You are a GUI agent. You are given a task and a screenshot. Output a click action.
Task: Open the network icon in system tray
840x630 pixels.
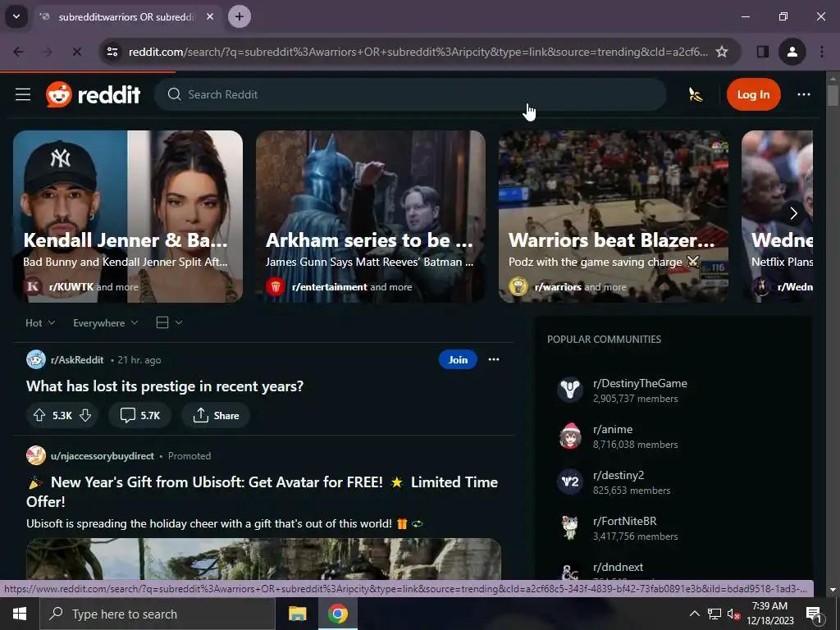714,614
